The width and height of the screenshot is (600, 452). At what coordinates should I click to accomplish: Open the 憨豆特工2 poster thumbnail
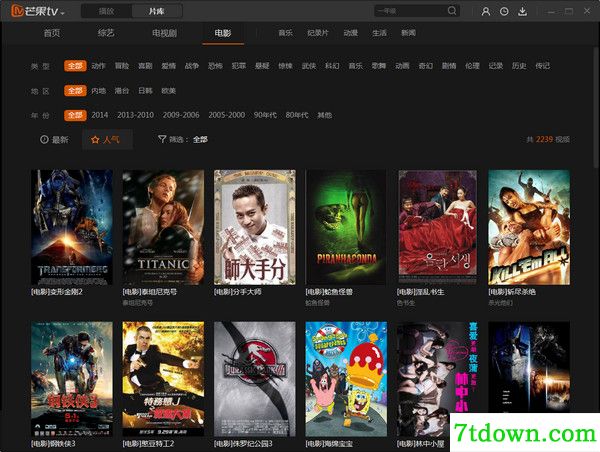(x=163, y=379)
